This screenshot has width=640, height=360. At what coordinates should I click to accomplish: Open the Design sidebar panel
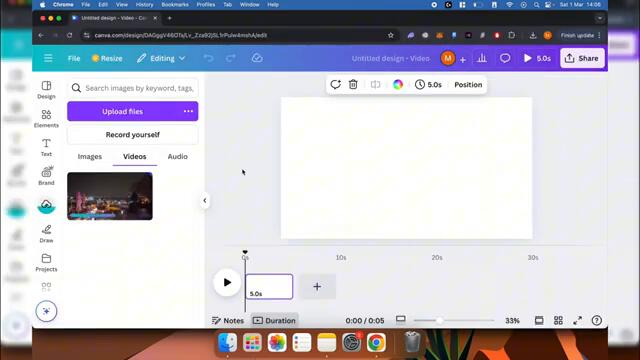[46, 90]
